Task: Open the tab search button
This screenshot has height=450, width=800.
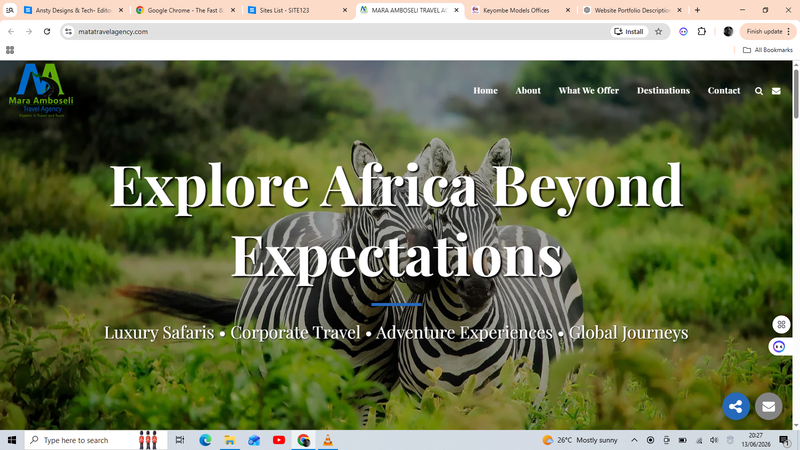Action: [x=9, y=10]
